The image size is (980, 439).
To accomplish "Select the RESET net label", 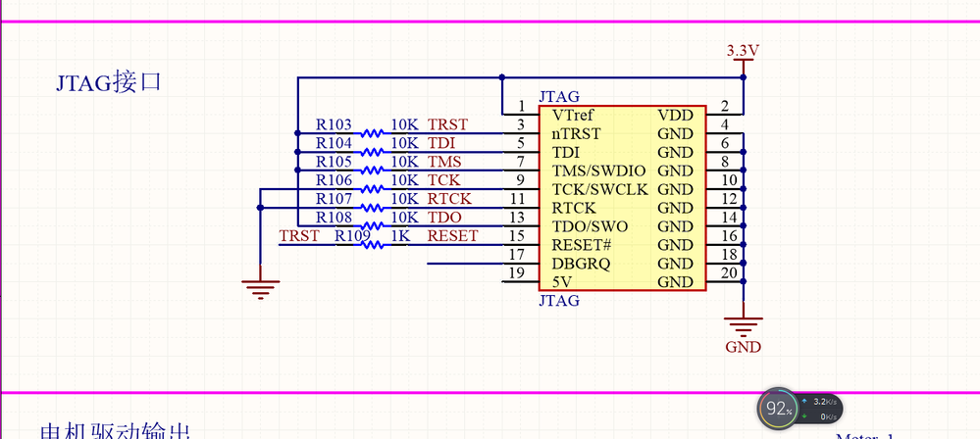I will (452, 236).
